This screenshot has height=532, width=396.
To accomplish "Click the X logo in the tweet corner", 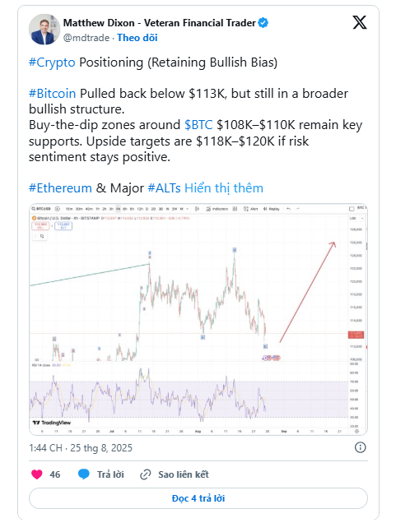I will tap(360, 23).
